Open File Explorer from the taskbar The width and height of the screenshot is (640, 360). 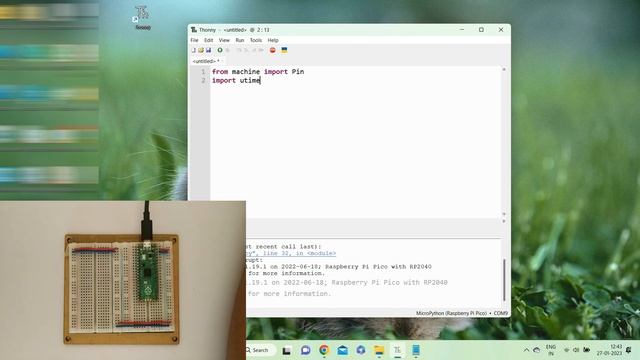pyautogui.click(x=379, y=350)
